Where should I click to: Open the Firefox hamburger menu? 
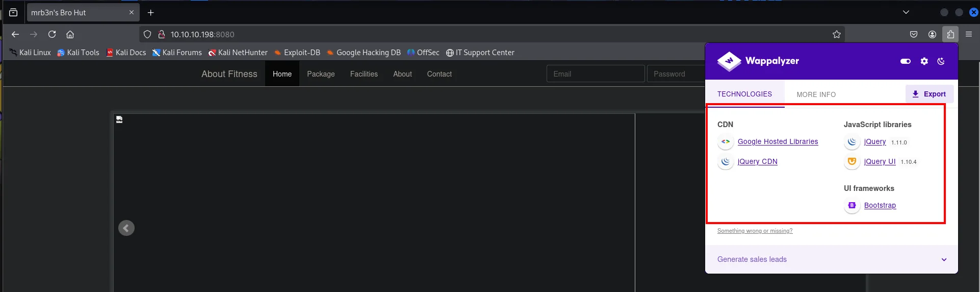tap(969, 34)
